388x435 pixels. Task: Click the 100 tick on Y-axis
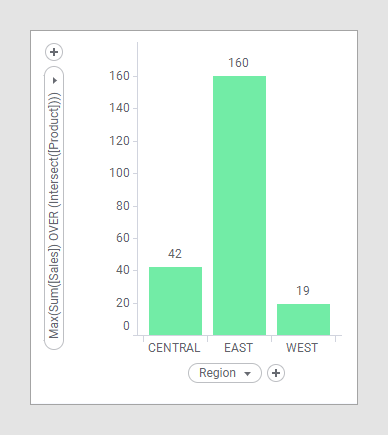pyautogui.click(x=119, y=173)
